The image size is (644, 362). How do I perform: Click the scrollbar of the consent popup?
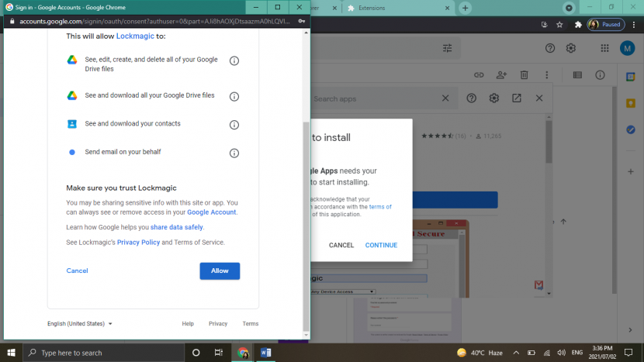(306, 226)
